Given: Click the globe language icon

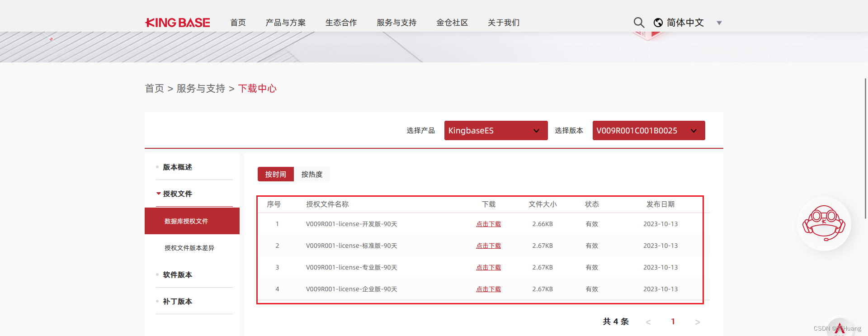Looking at the screenshot, I should click(x=658, y=23).
